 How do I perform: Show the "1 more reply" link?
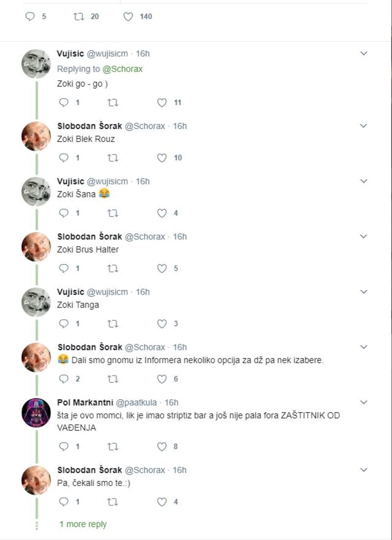[83, 524]
